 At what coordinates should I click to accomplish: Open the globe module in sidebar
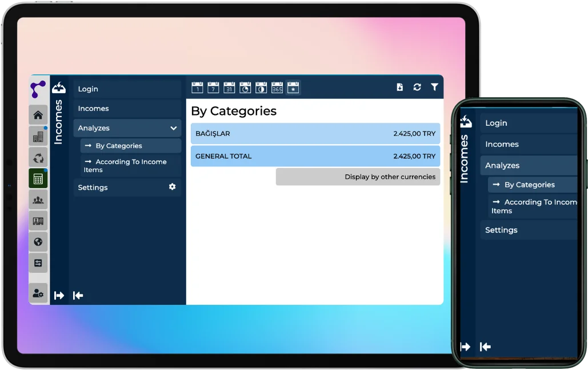click(x=38, y=242)
